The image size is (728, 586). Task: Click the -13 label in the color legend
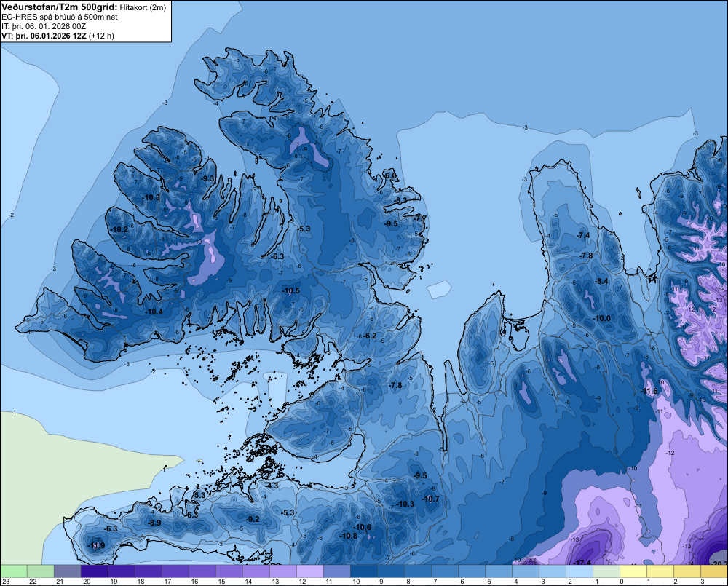274,582
